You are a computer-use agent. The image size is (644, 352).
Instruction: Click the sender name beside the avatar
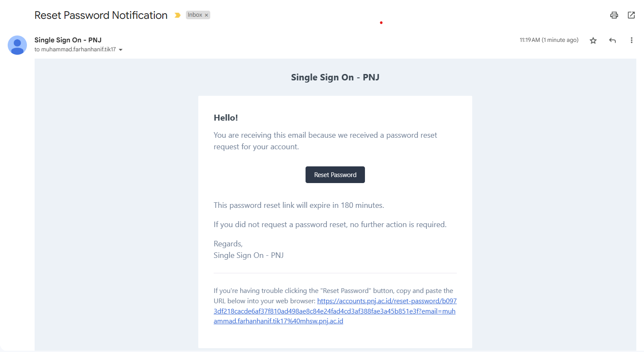point(68,40)
